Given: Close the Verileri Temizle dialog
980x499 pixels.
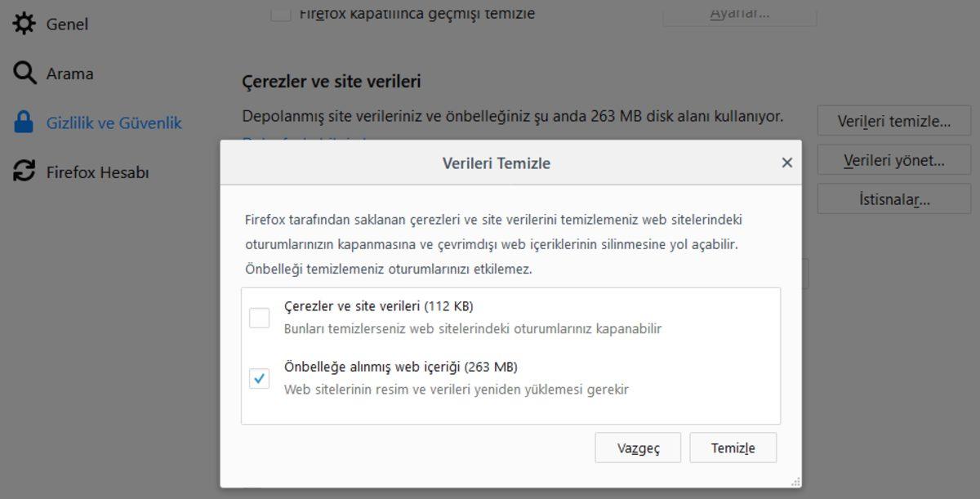Looking at the screenshot, I should (x=786, y=163).
